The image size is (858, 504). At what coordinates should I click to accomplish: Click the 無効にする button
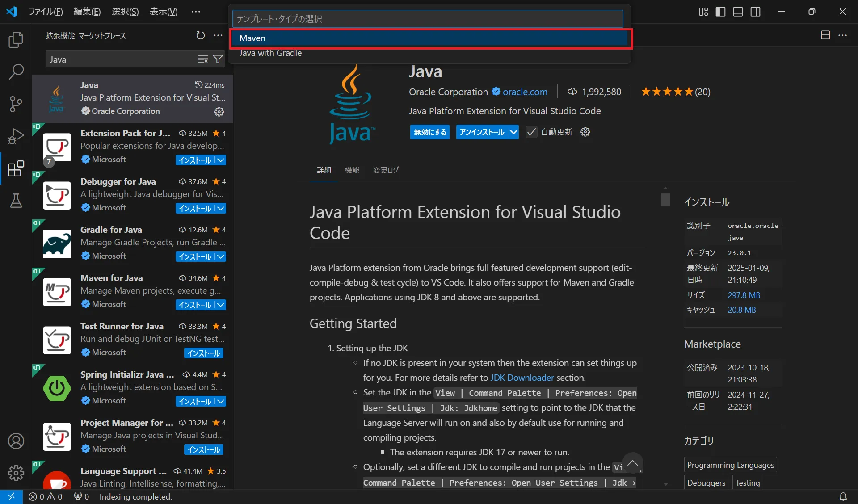click(x=430, y=132)
